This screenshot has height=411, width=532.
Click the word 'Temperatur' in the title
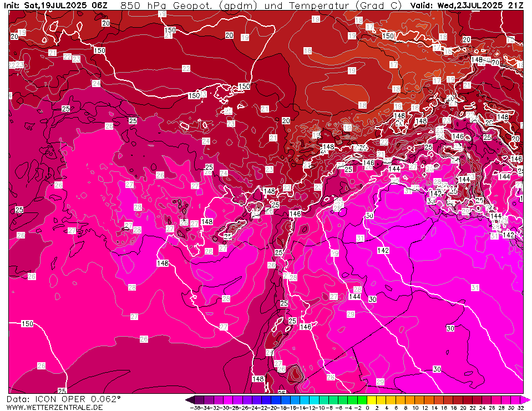(x=320, y=6)
